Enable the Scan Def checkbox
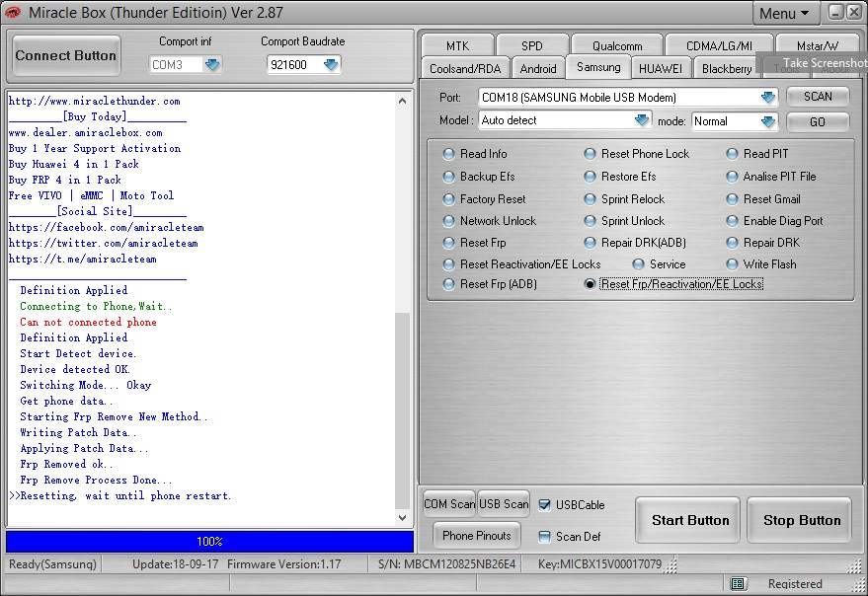 (x=545, y=536)
